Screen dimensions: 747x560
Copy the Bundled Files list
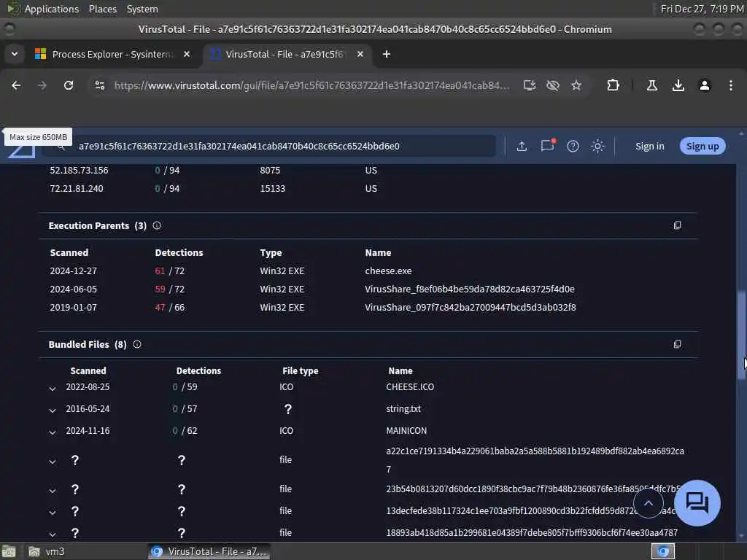[677, 344]
